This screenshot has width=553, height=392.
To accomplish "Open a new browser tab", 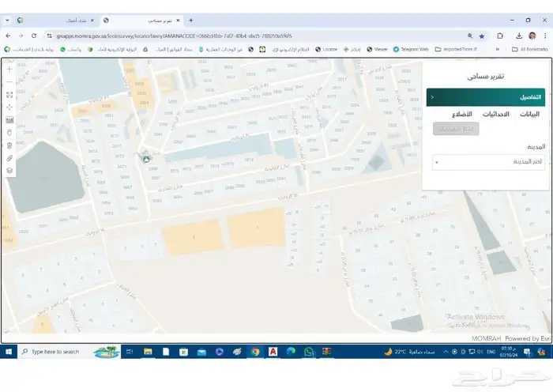I will [x=191, y=21].
